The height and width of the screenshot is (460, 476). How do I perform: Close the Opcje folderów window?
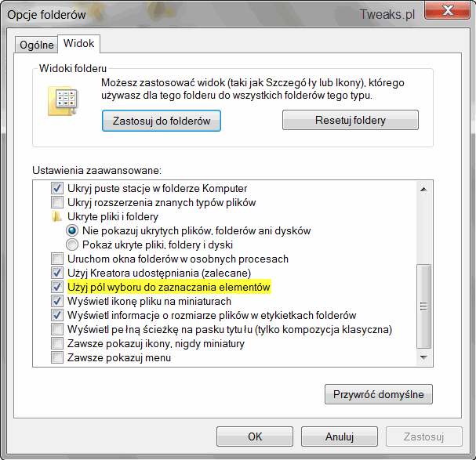[448, 11]
